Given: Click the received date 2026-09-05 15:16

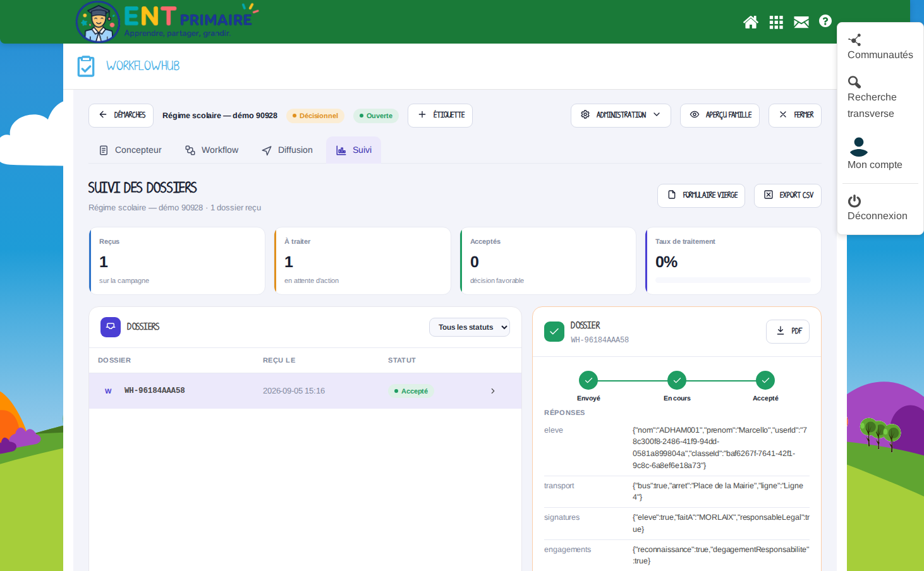Looking at the screenshot, I should (294, 391).
